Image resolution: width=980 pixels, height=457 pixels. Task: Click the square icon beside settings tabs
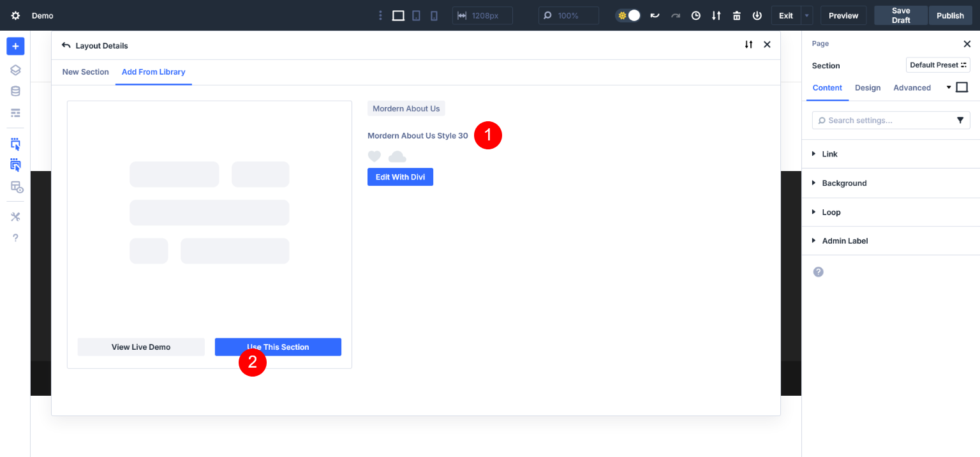point(962,87)
